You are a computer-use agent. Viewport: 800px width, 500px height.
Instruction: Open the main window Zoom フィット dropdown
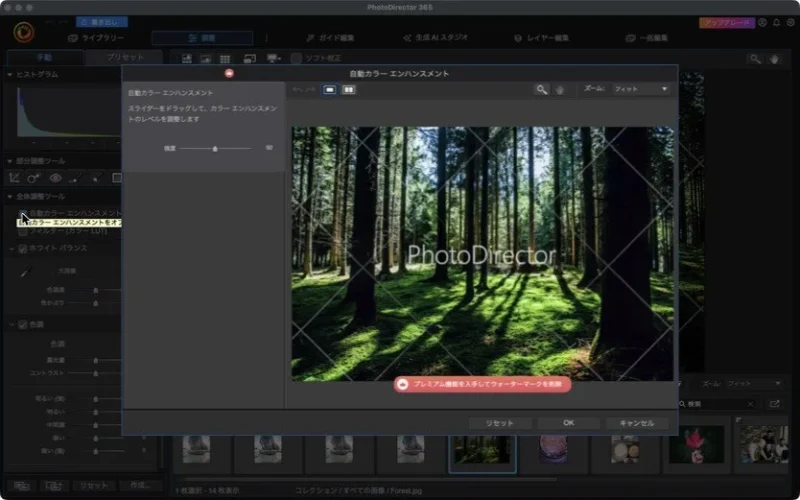tap(753, 383)
